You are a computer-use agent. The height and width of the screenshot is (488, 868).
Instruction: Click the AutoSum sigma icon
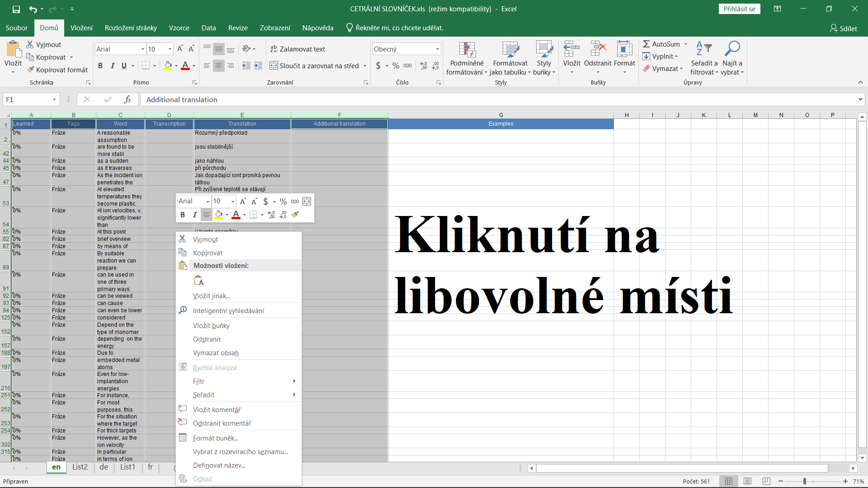click(646, 44)
